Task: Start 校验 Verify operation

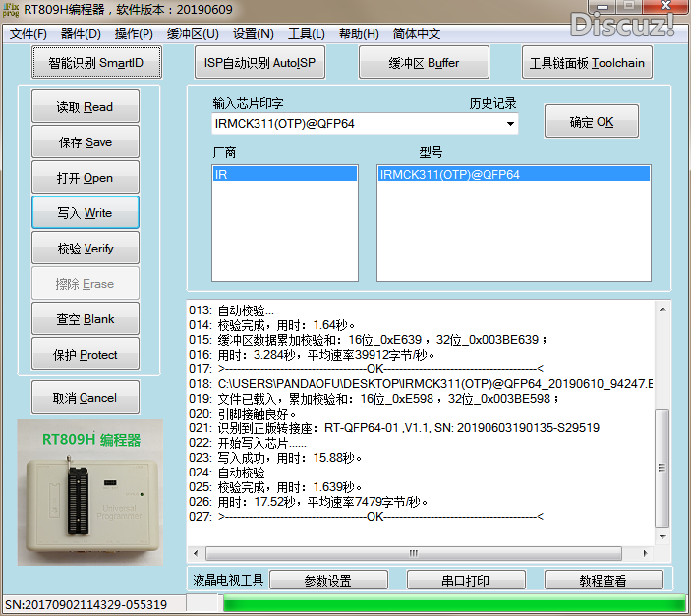Action: [x=85, y=249]
